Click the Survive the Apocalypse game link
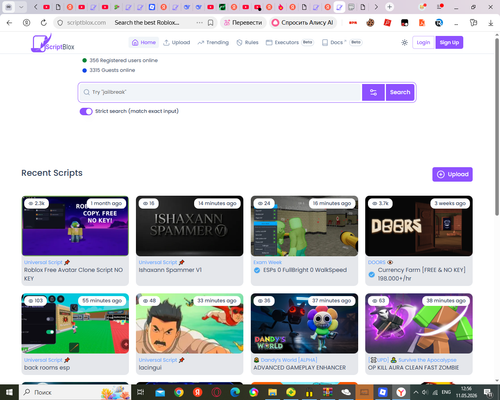 pyautogui.click(x=427, y=360)
